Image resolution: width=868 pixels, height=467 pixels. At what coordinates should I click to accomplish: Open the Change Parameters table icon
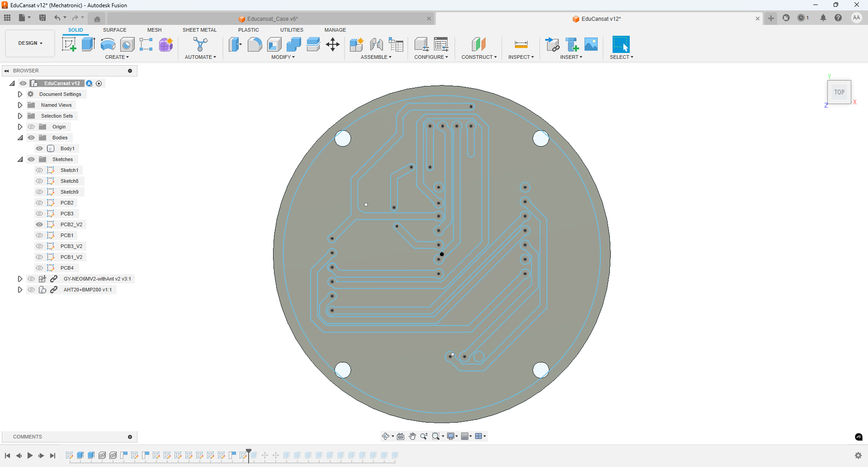click(441, 44)
